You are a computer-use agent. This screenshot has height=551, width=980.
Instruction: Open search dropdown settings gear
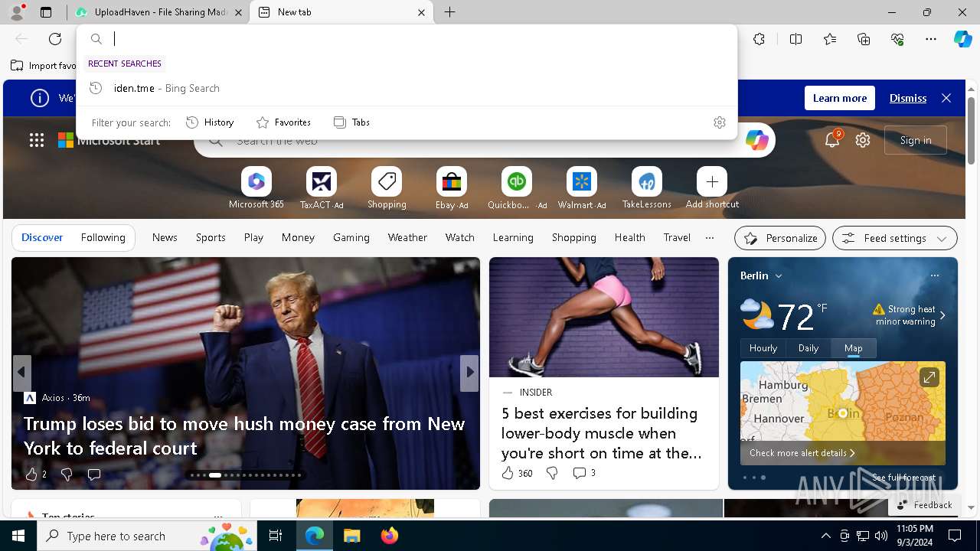pos(720,122)
